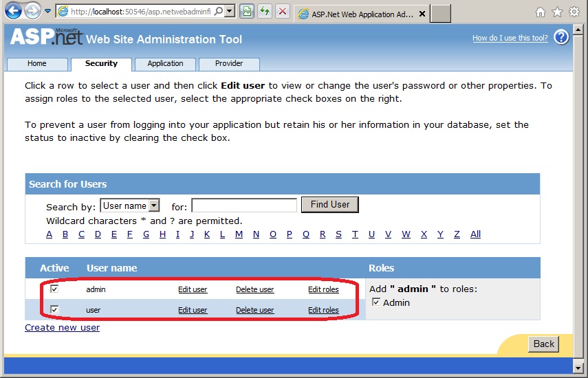This screenshot has height=378, width=588.
Task: Click Edit user for admin
Action: pyautogui.click(x=193, y=289)
